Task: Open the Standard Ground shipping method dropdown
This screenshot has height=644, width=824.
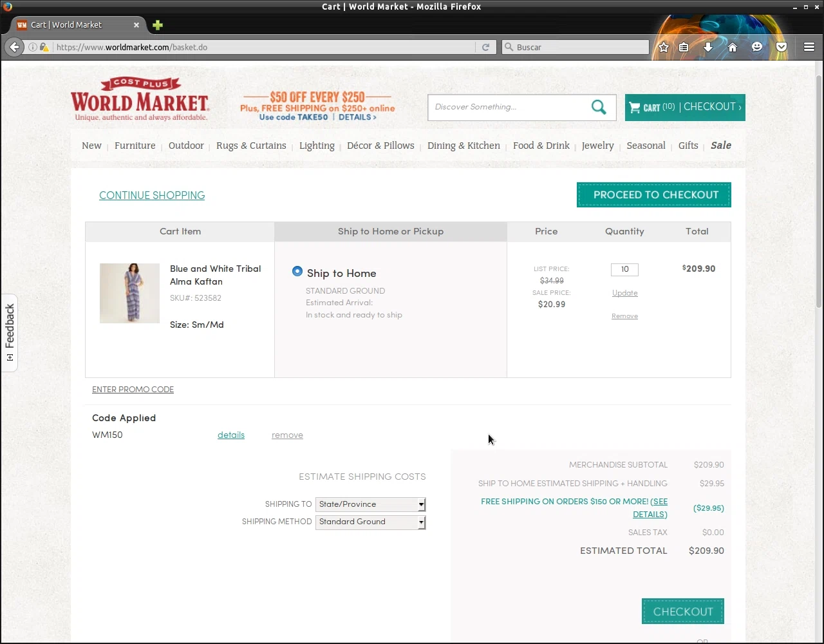Action: (370, 522)
